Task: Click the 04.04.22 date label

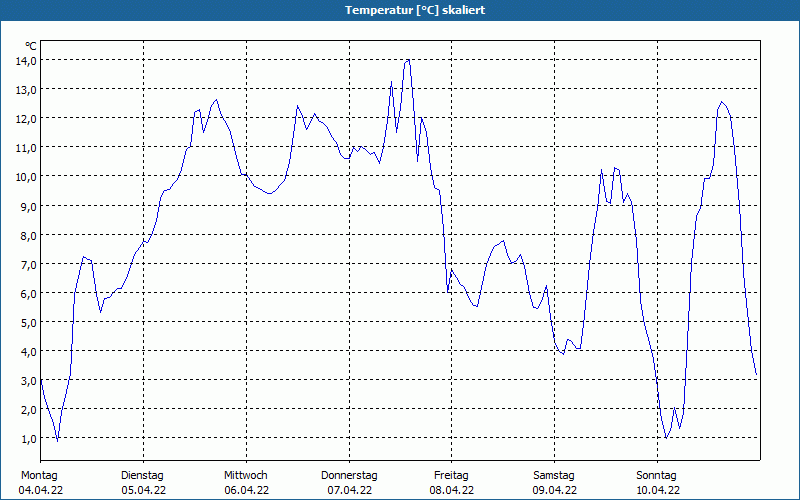Action: coord(40,490)
